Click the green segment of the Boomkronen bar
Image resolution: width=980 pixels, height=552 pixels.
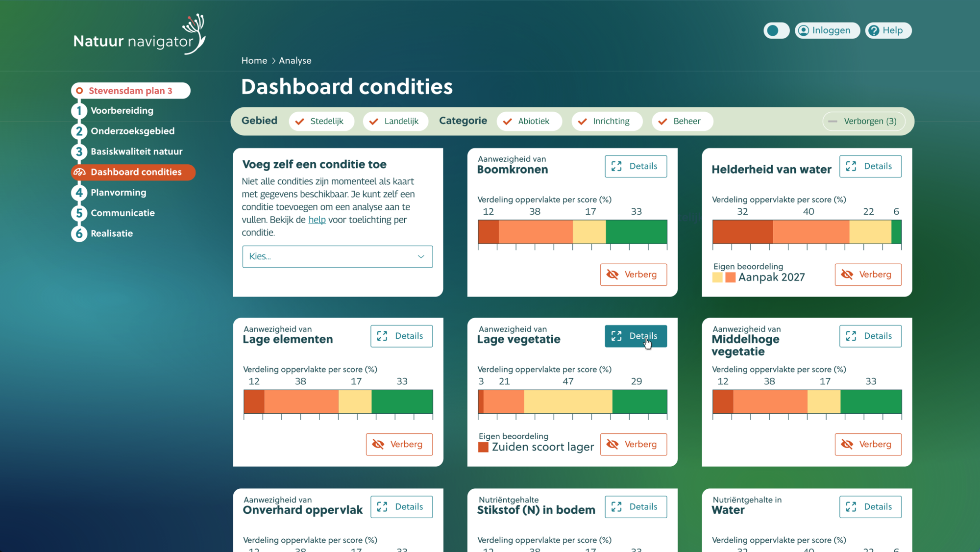click(x=637, y=232)
